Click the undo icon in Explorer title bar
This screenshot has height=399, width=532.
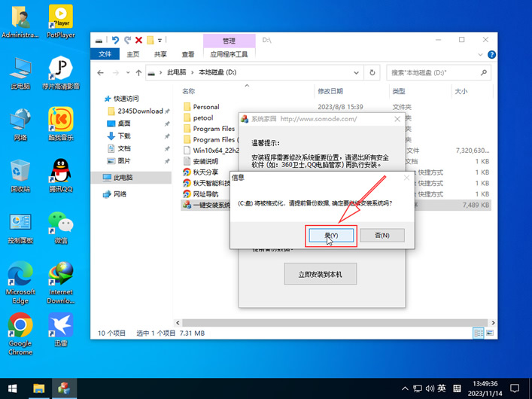pos(115,40)
